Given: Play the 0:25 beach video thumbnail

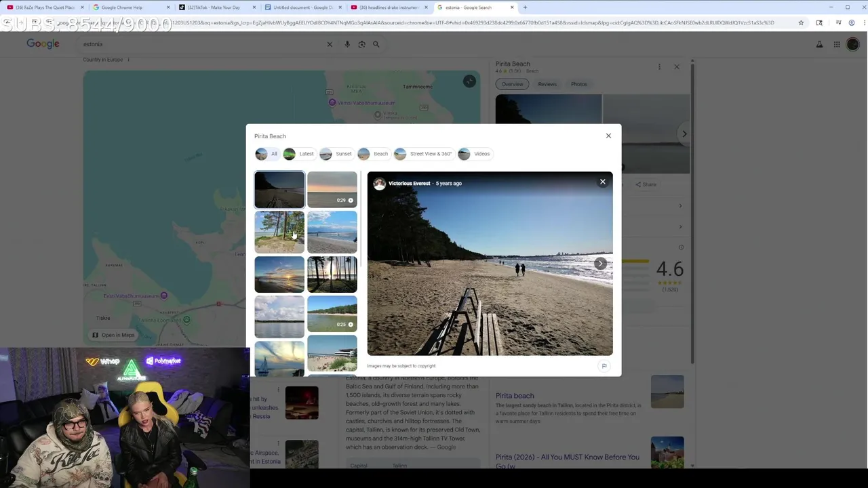Looking at the screenshot, I should pos(332,314).
